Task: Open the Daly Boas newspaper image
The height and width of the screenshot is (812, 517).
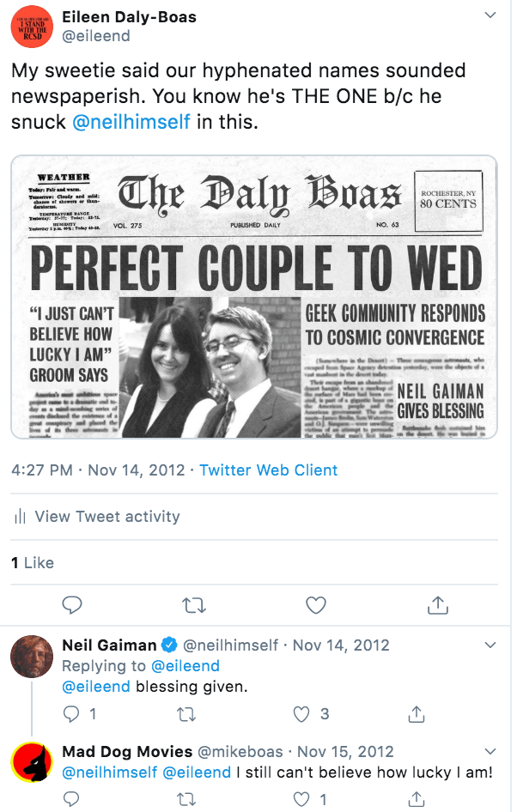Action: click(254, 297)
